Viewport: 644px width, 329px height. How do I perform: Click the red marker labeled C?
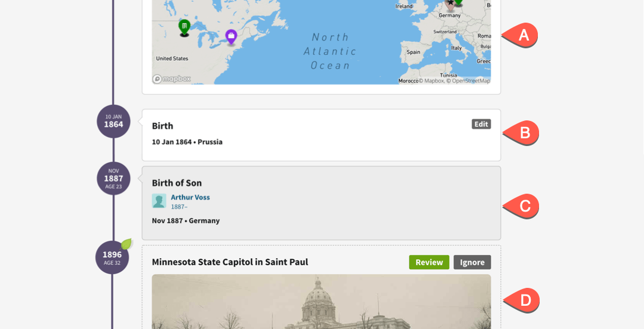(522, 206)
